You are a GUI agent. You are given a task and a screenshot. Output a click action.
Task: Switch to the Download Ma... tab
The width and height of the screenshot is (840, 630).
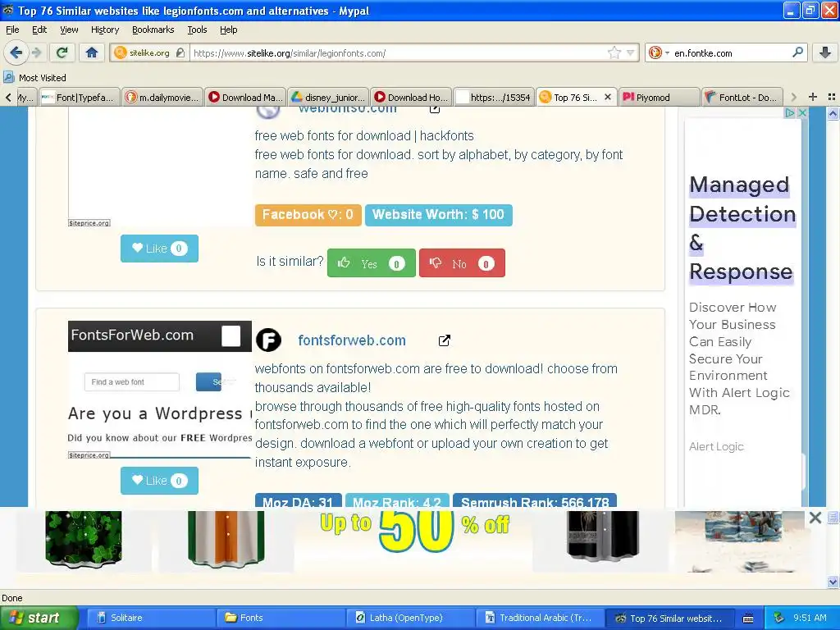tap(246, 98)
